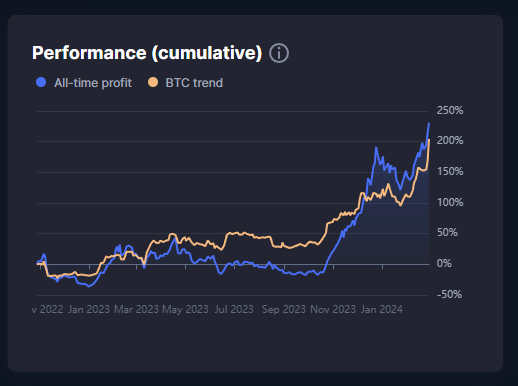Select the 'BTC trend' legend label
Screen dimensions: 518x386
[x=194, y=83]
